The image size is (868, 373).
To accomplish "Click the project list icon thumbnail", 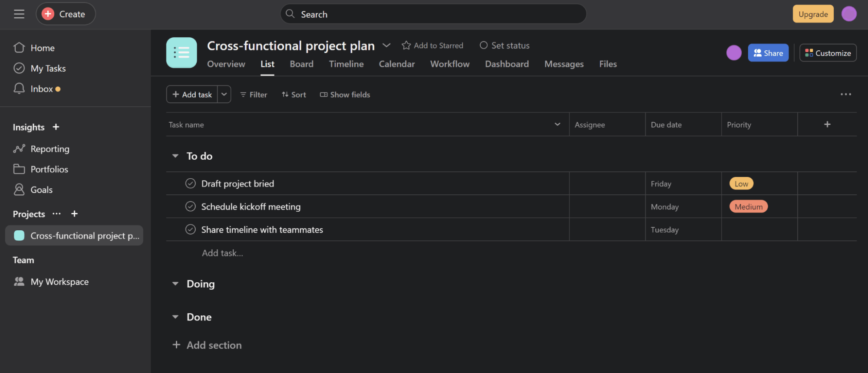I will 182,53.
